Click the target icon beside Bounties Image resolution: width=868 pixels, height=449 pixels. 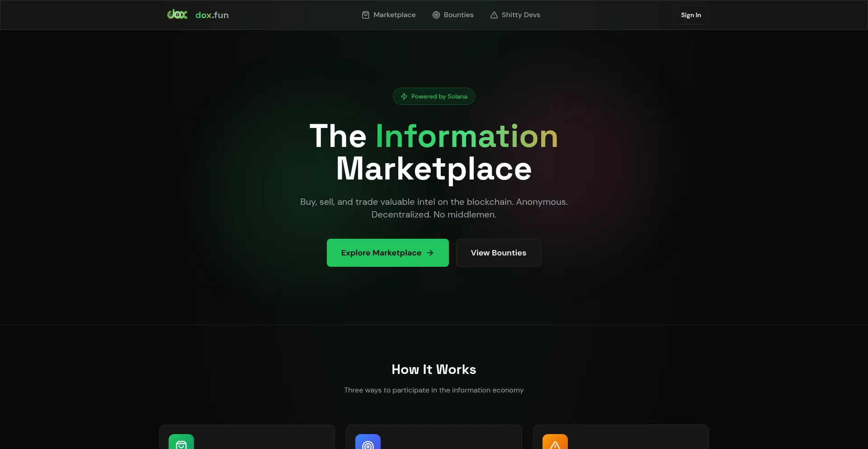click(x=436, y=15)
